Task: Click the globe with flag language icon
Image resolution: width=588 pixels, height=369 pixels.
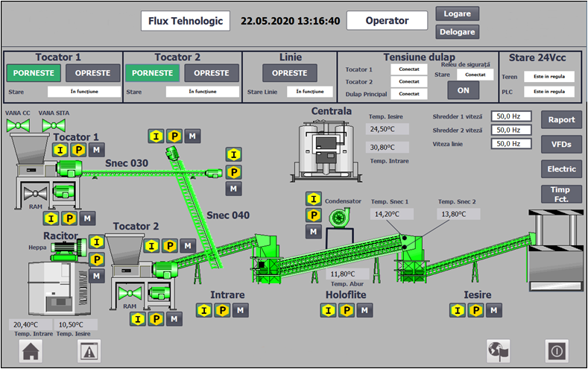Action: click(x=498, y=350)
